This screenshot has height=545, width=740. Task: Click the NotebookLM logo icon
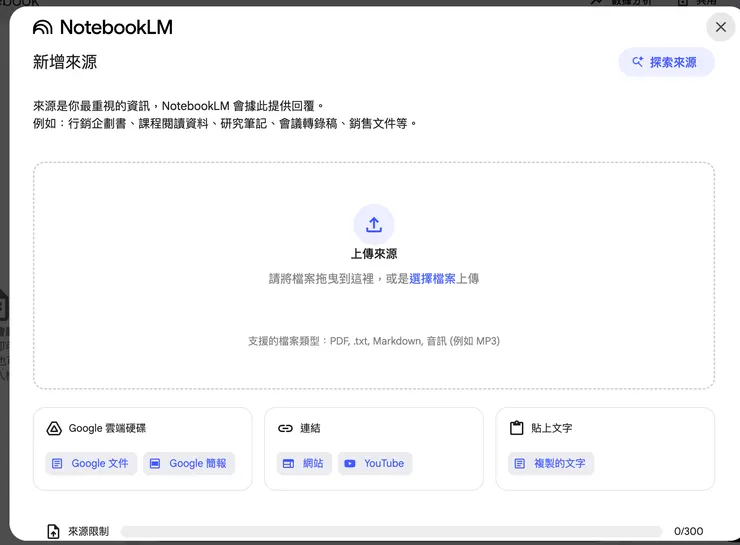click(x=42, y=27)
